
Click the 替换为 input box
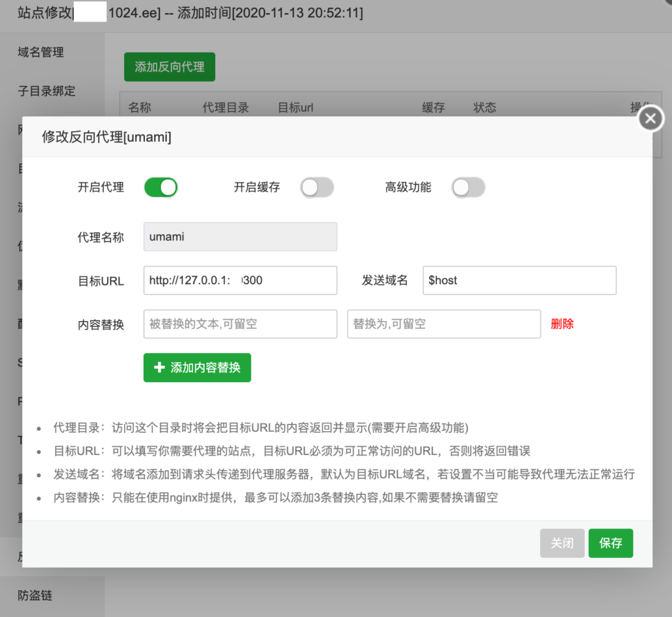click(444, 324)
